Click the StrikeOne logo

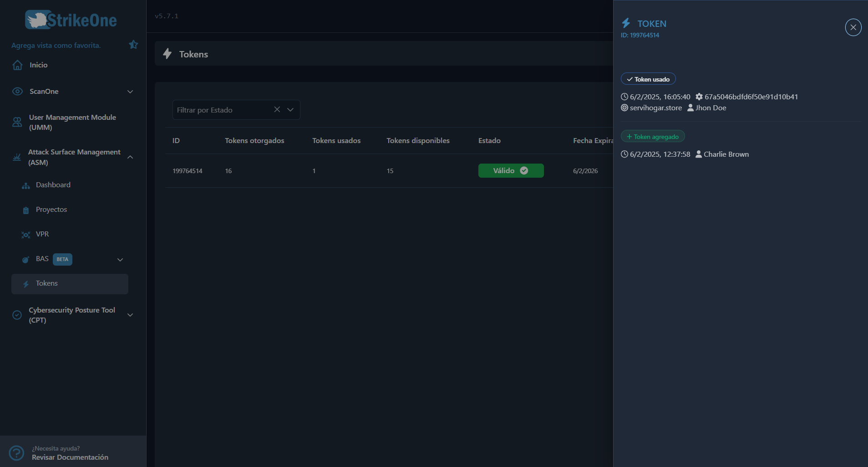(70, 19)
